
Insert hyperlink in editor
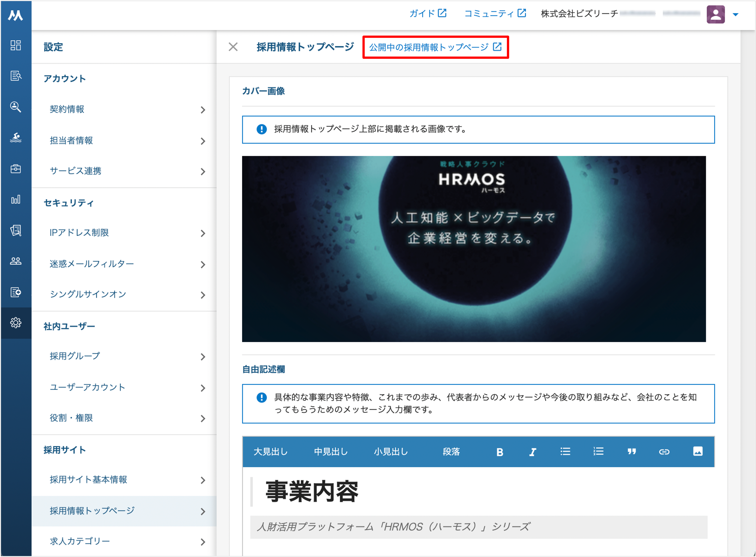(664, 451)
